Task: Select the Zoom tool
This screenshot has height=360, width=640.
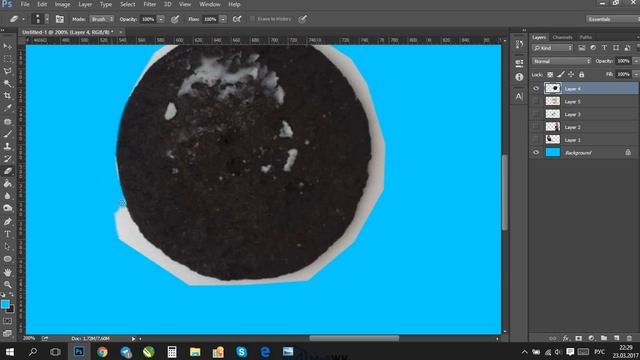Action: point(7,284)
